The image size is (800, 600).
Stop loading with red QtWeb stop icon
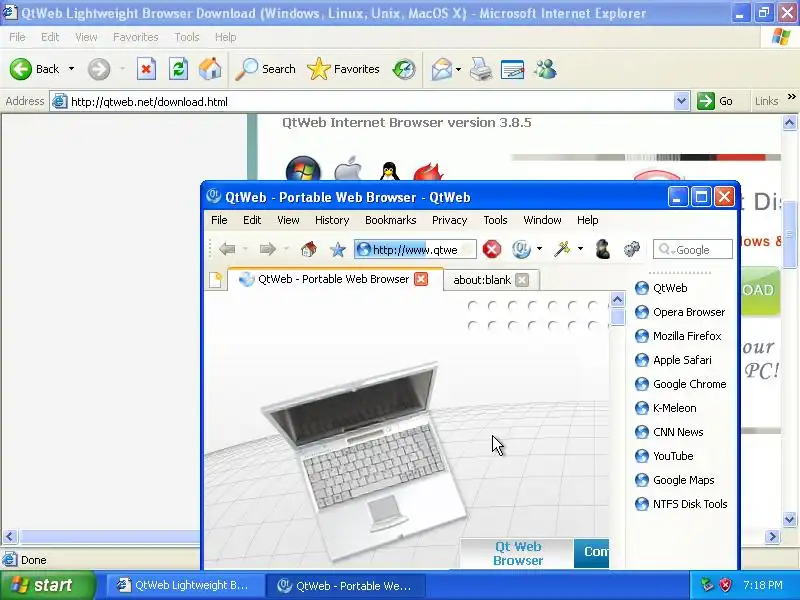(491, 249)
